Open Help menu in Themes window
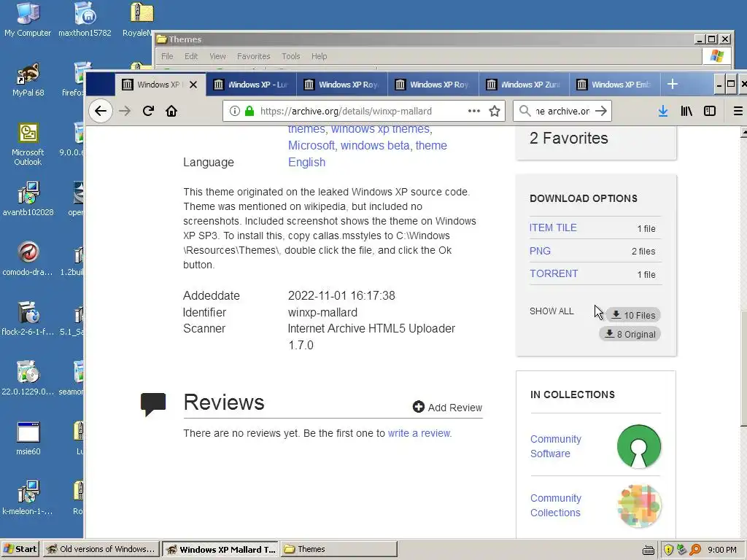 (320, 56)
